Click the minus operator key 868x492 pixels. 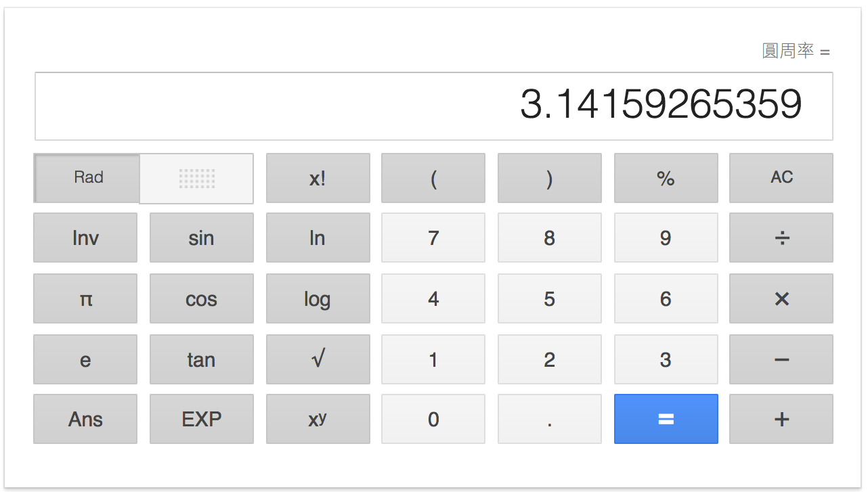[781, 359]
